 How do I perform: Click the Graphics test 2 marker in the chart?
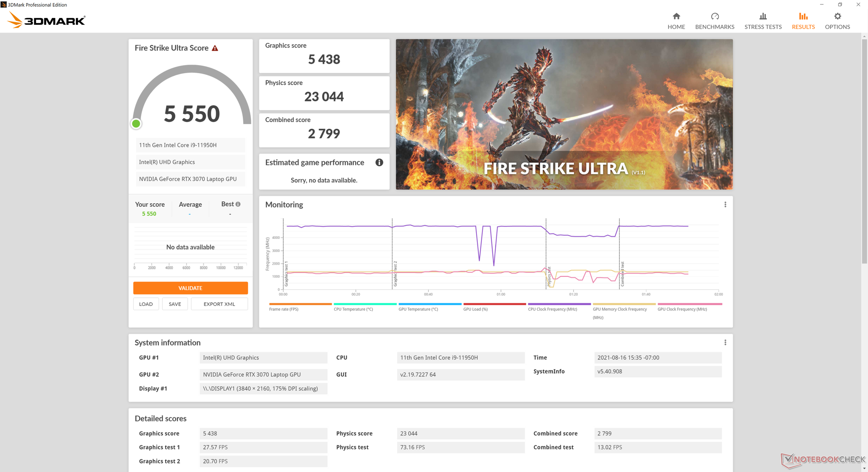[x=395, y=274]
